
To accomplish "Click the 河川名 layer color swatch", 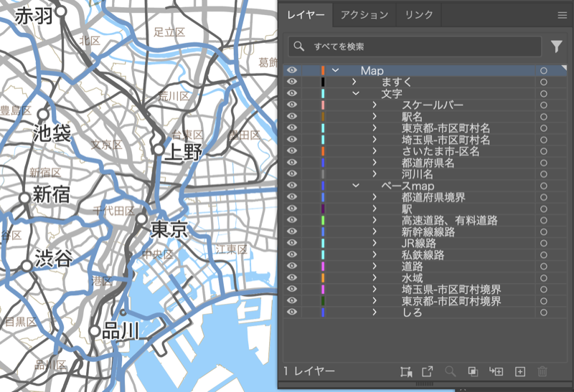I will coord(323,174).
